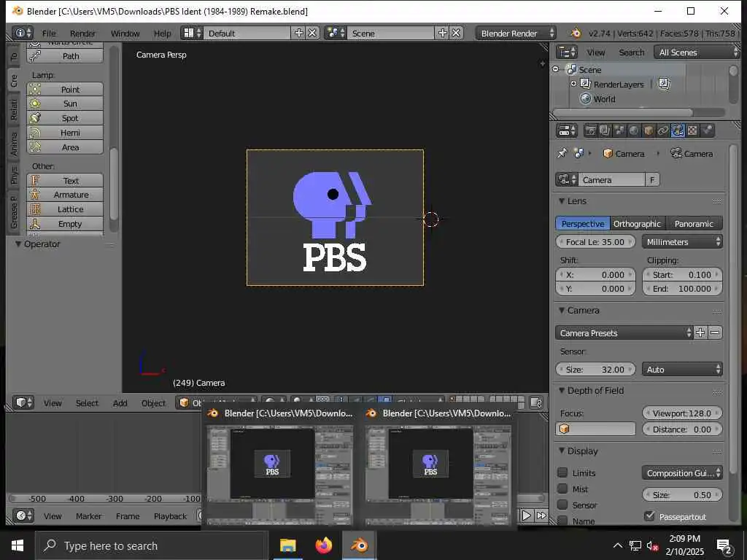Image resolution: width=747 pixels, height=560 pixels.
Task: Click 3D view editor type selector icon
Action: [x=23, y=402]
